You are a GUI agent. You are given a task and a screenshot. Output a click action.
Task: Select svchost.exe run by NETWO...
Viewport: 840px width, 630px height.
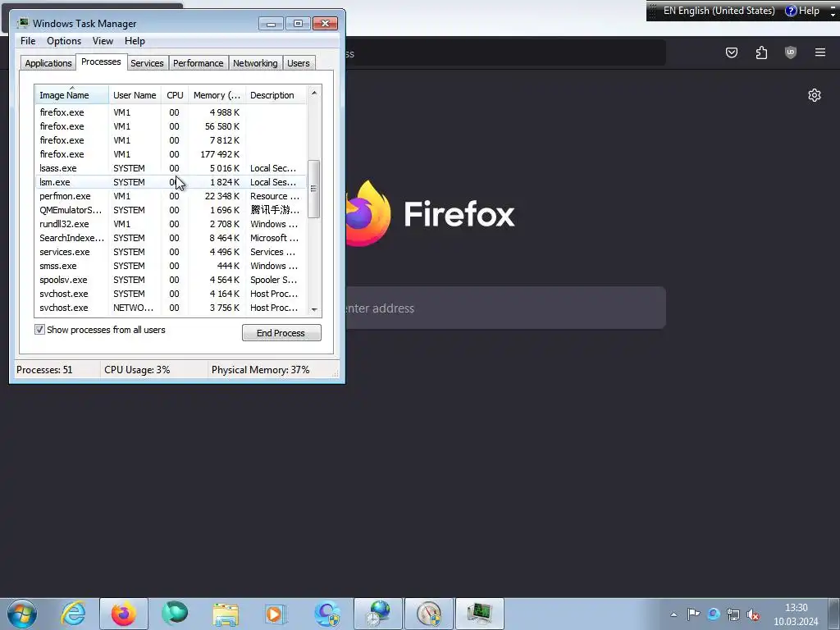[x=171, y=308]
